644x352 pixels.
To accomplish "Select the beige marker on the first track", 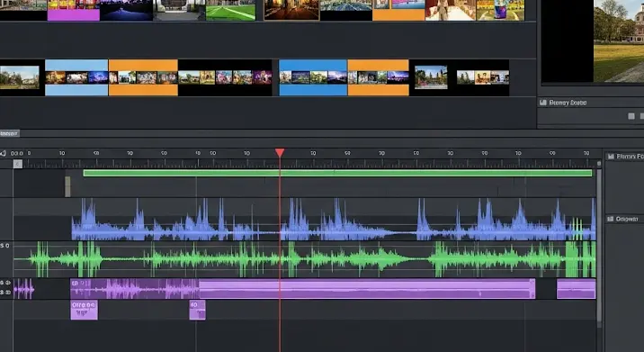I will pyautogui.click(x=67, y=186).
